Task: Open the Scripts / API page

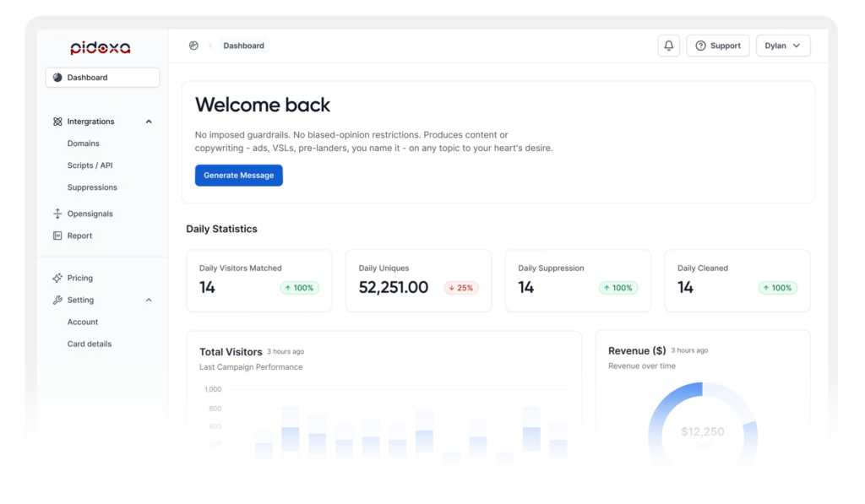Action: click(x=90, y=165)
